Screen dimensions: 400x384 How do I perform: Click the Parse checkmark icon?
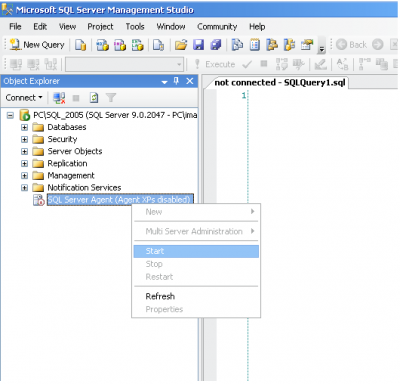(x=247, y=64)
